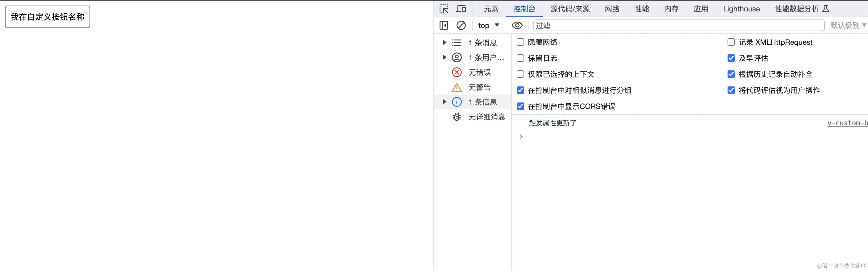Viewport: 868px width, 271px height.
Task: Open the 默认级别 log level dropdown
Action: (848, 25)
